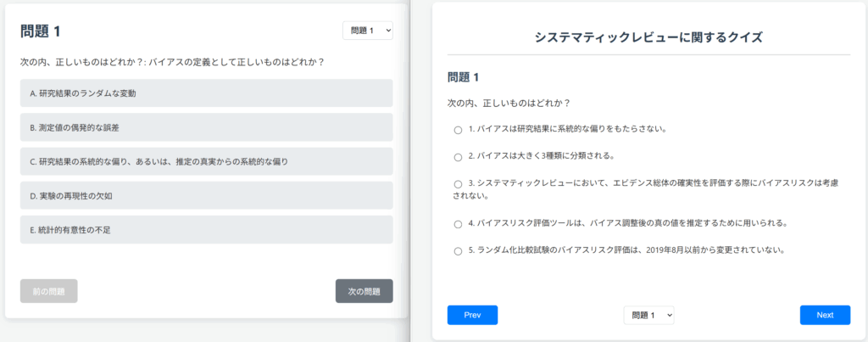Select radio option 2 バイアスは大きく3種類
This screenshot has width=868, height=342.
coord(458,157)
